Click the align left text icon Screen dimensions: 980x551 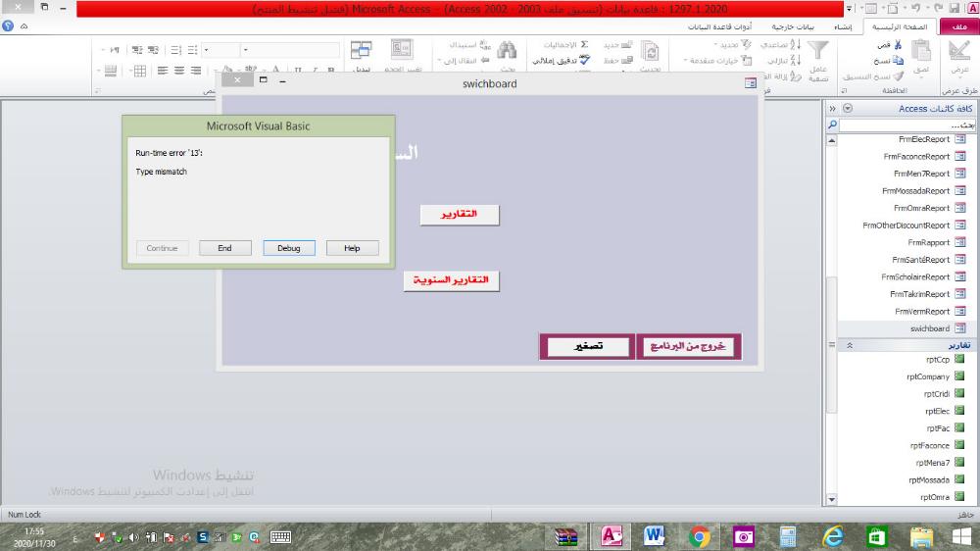click(163, 71)
